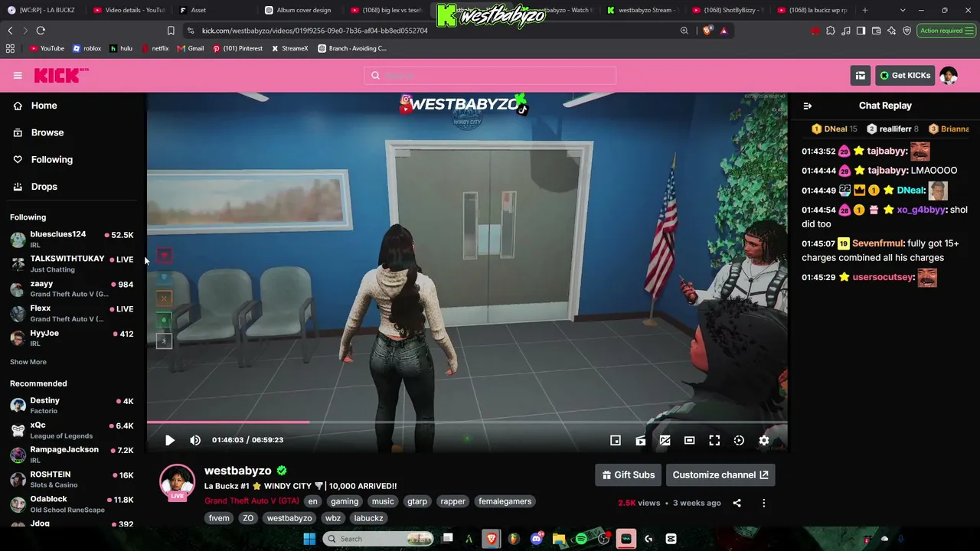The height and width of the screenshot is (551, 980).
Task: Open the user profile avatar menu
Action: (x=949, y=75)
